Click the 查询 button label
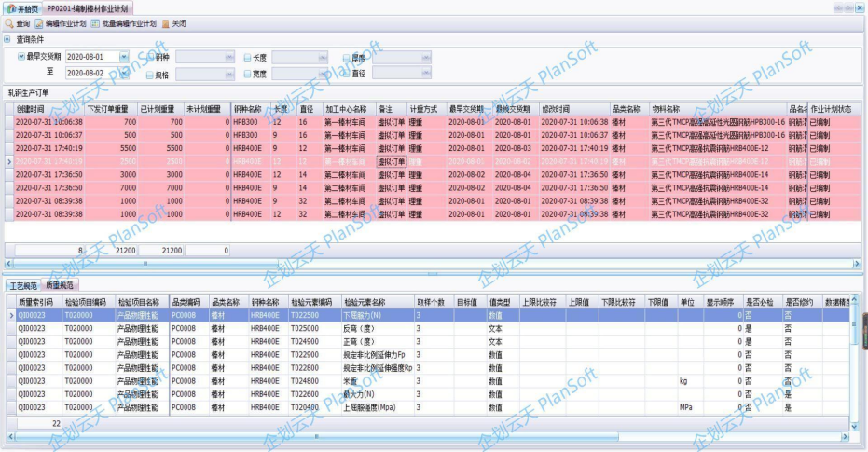 (23, 24)
